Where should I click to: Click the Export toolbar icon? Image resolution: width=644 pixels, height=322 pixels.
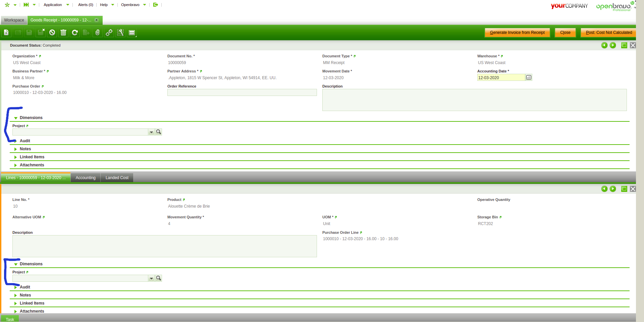pyautogui.click(x=86, y=33)
